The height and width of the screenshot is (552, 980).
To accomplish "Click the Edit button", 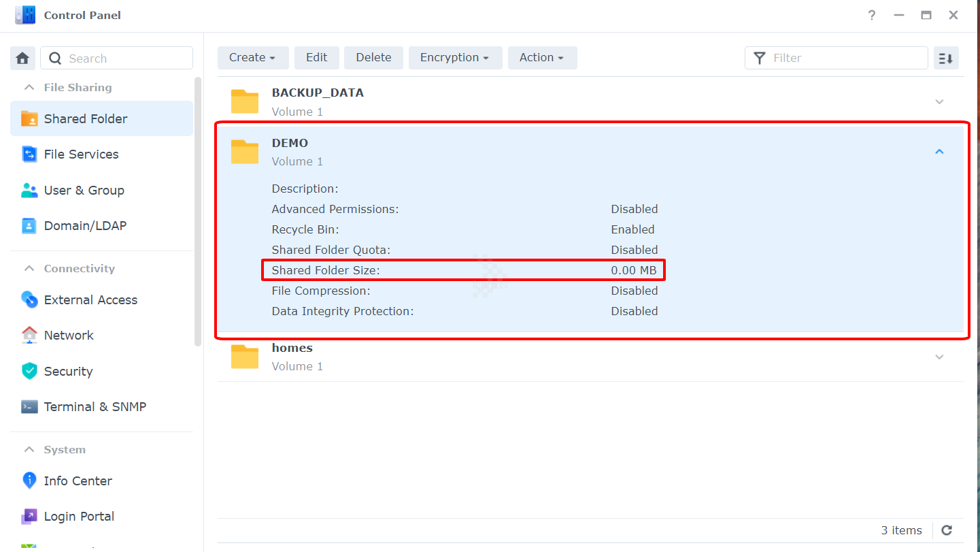I will pyautogui.click(x=316, y=58).
